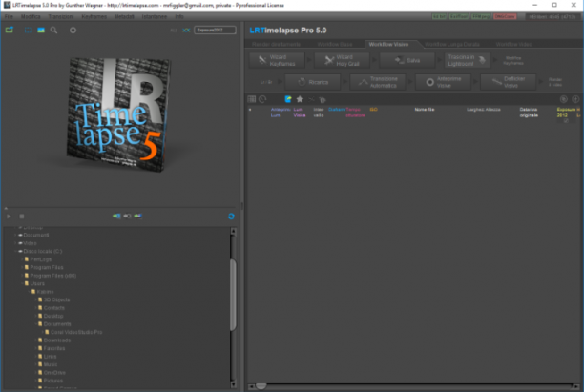Click the table grid icon in table toolbar
The height and width of the screenshot is (392, 584).
tap(252, 99)
